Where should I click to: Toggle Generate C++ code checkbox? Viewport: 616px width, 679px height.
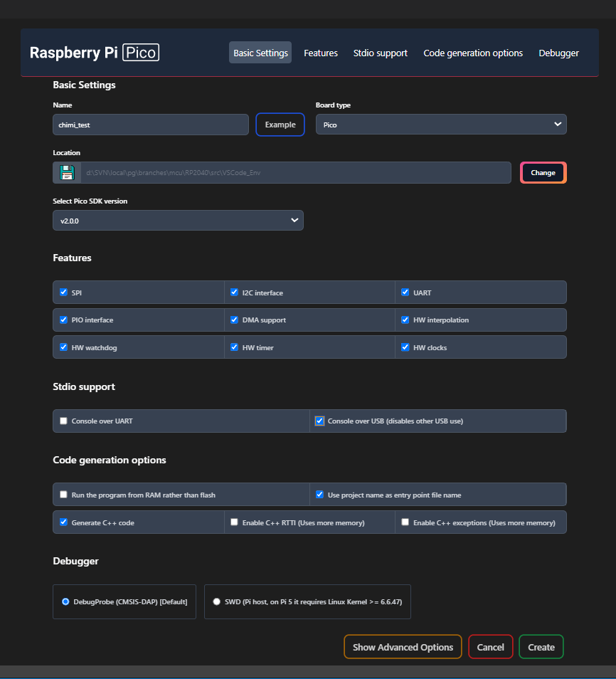pos(63,522)
